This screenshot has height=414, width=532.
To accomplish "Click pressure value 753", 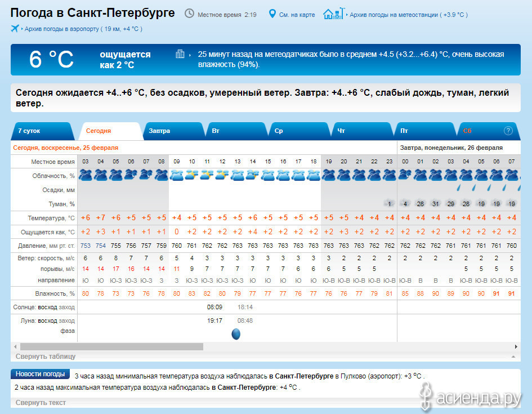I will tap(86, 246).
